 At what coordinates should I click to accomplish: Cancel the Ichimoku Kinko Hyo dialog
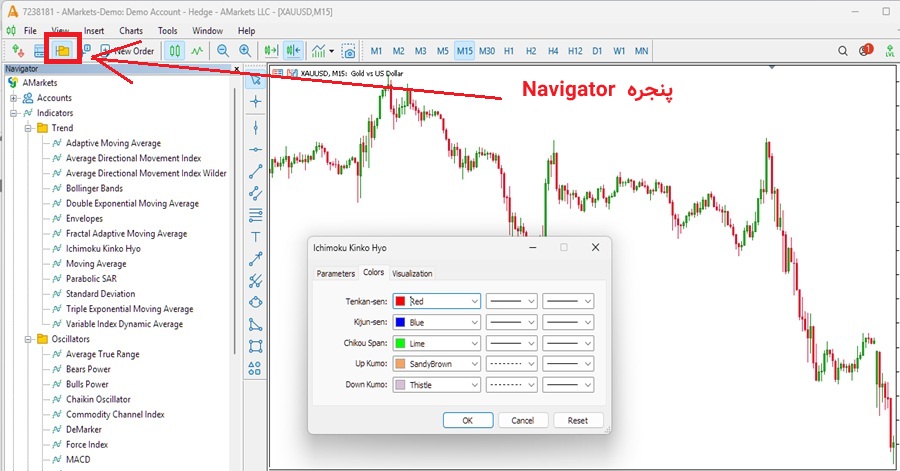click(x=523, y=421)
